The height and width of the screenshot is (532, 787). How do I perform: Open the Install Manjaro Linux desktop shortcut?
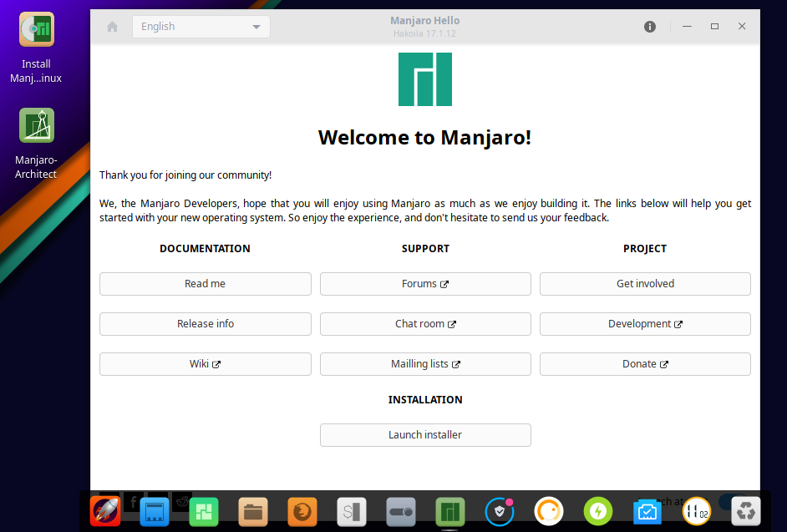pyautogui.click(x=36, y=28)
